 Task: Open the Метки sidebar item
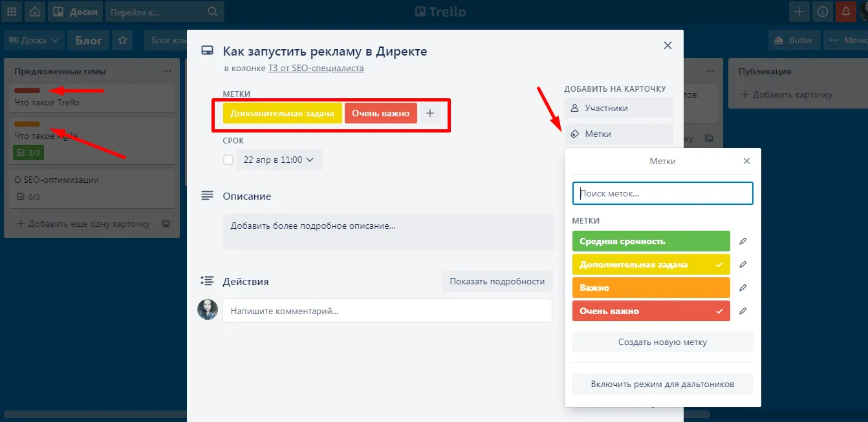pyautogui.click(x=618, y=134)
